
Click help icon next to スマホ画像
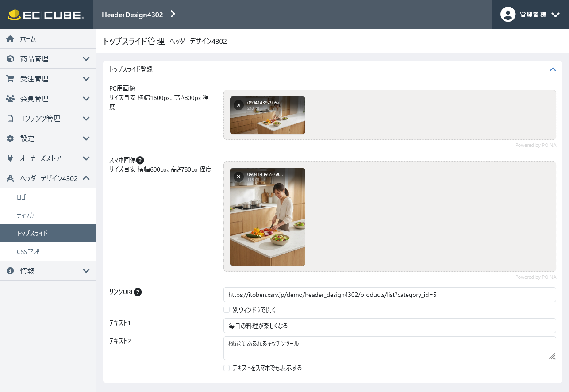(140, 160)
